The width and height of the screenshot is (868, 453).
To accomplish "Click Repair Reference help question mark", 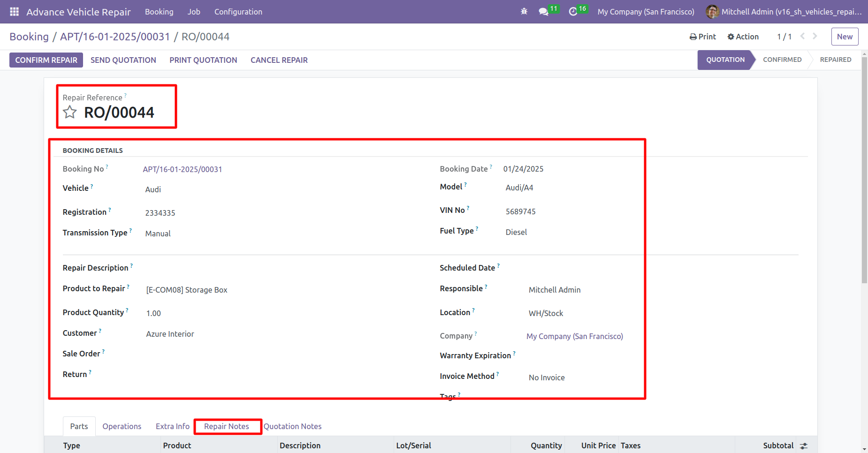I will (125, 95).
